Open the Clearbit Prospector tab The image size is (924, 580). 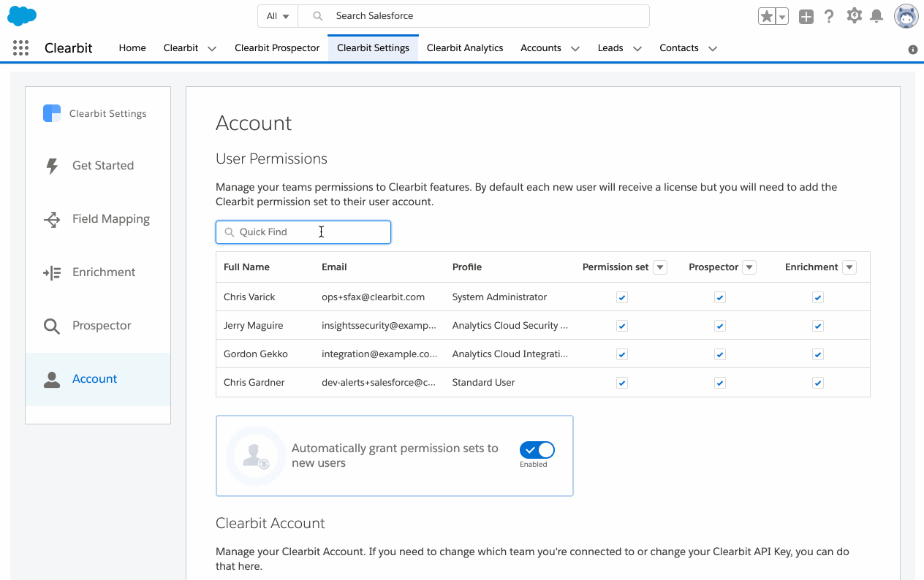point(277,48)
